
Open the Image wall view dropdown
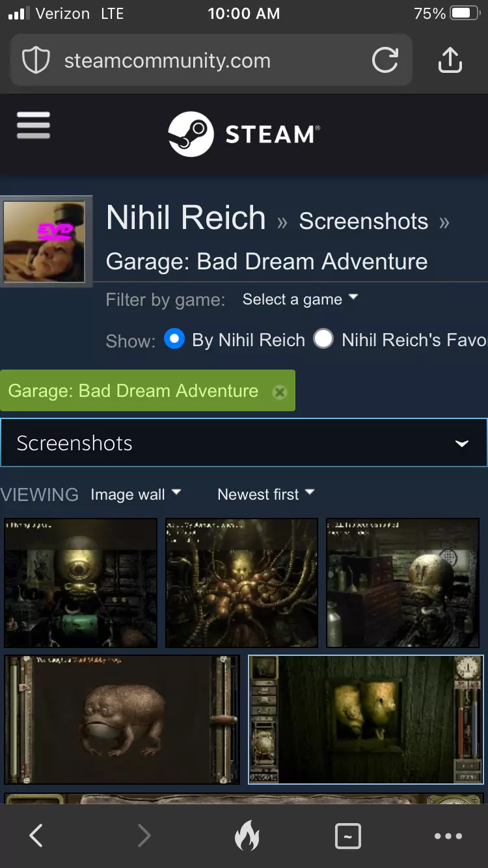point(135,495)
